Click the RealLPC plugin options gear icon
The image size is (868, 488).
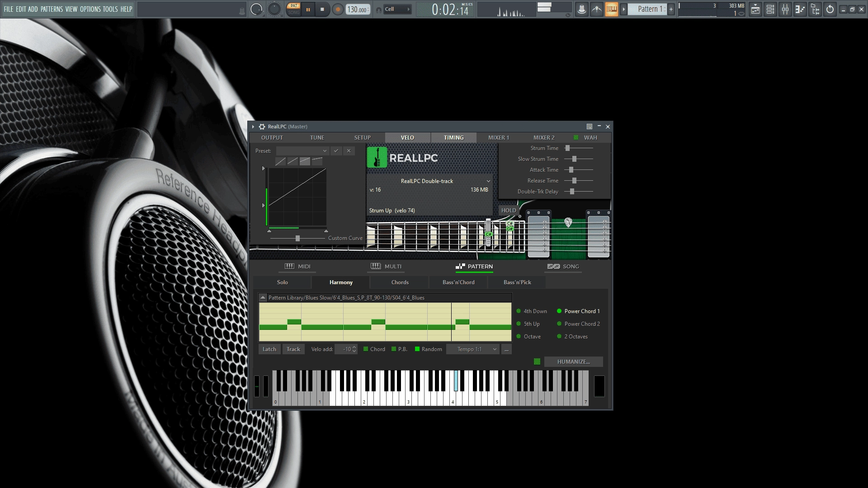point(262,127)
